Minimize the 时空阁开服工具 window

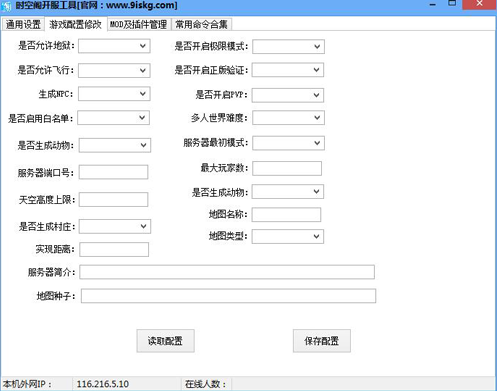coord(433,5)
